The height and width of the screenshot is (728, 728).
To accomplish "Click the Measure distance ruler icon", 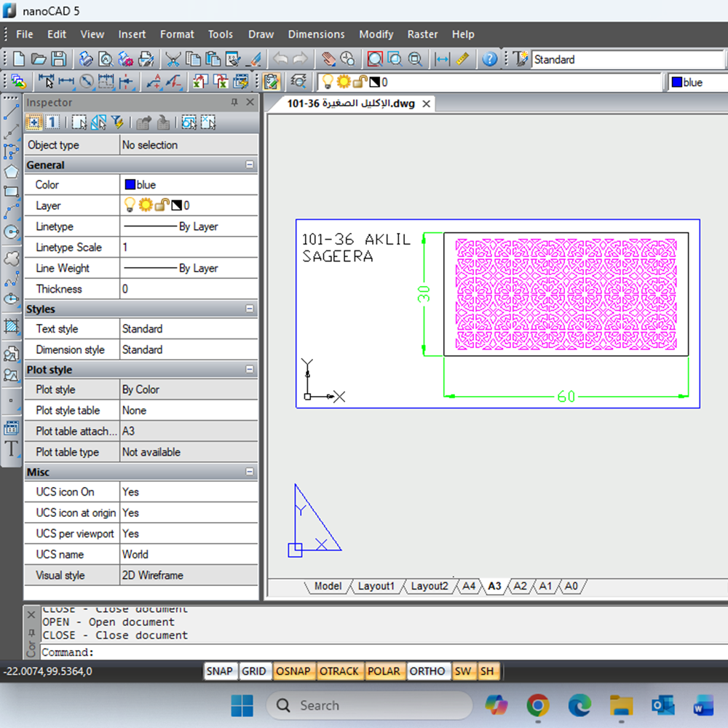I will (462, 60).
